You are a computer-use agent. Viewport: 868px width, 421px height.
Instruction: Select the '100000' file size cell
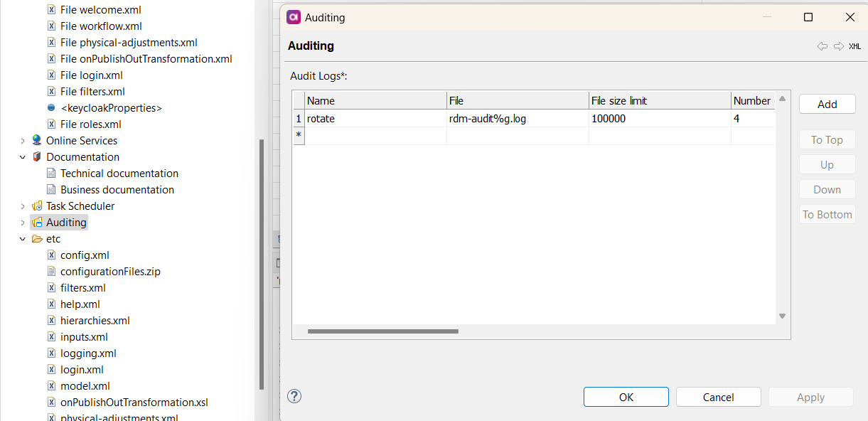[660, 119]
